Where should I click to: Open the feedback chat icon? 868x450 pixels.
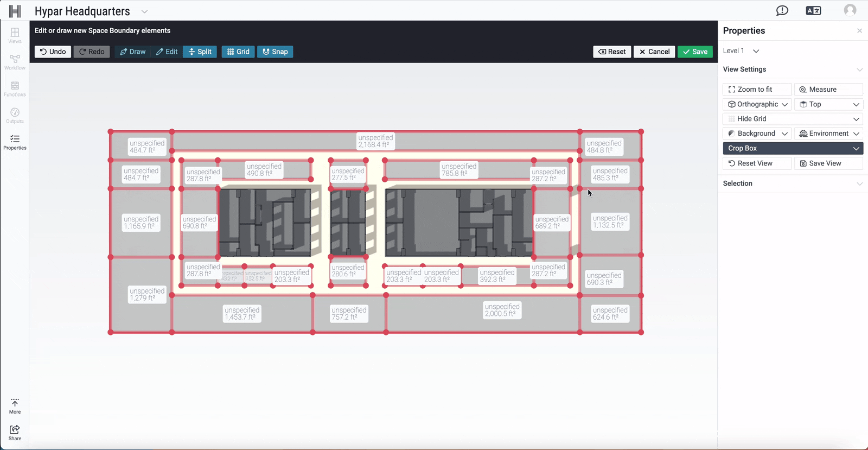click(782, 11)
